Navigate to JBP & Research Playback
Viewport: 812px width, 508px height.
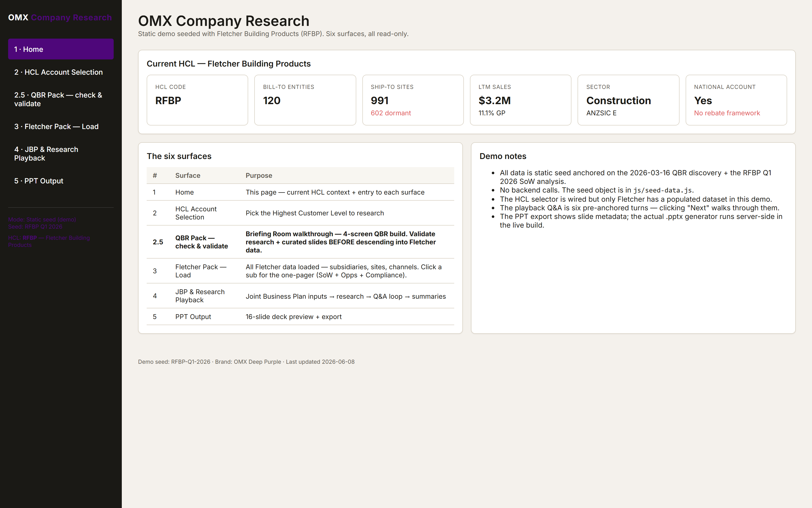(61, 153)
